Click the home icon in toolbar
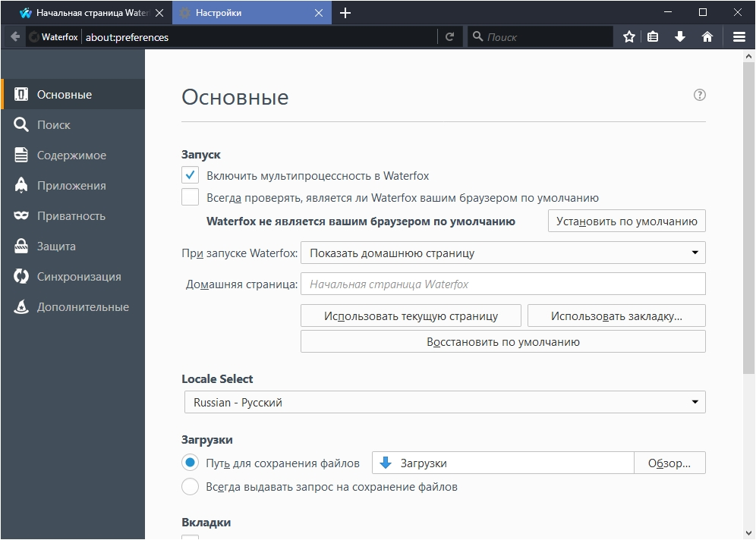Viewport: 756px width, 540px height. pos(707,36)
